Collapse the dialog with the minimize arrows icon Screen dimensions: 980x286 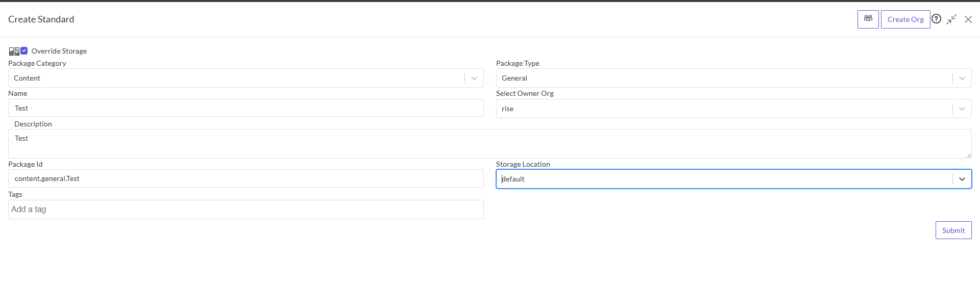[951, 19]
